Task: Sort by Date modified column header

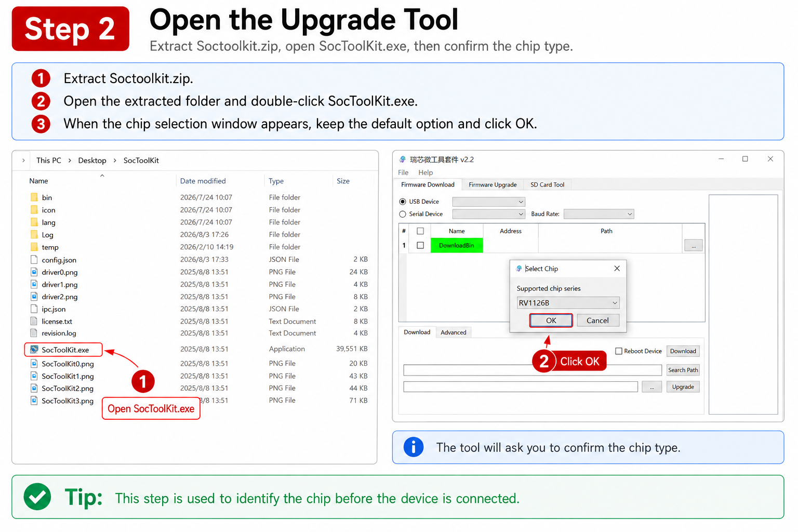Action: [x=203, y=181]
